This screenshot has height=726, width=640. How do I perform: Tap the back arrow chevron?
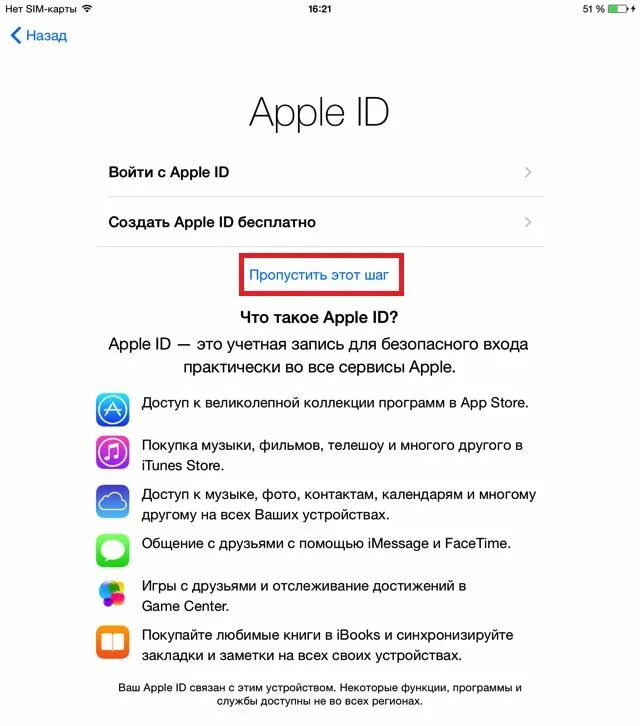[x=16, y=35]
